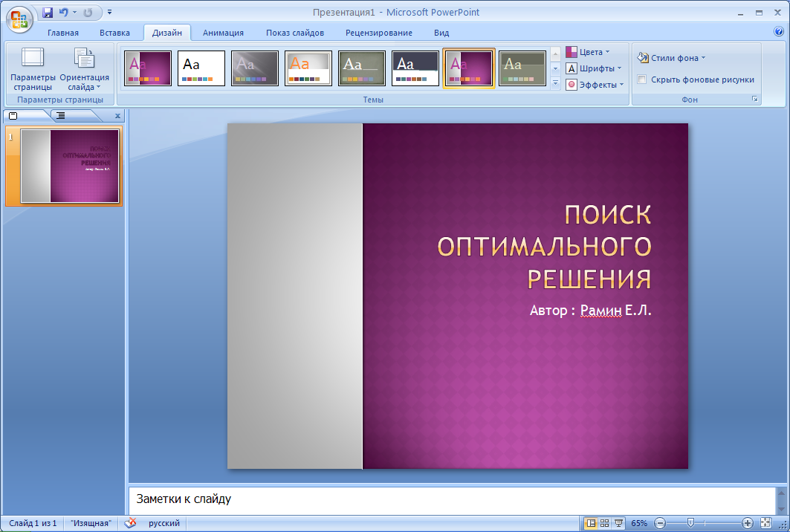Undo last action in quick toolbar
790x532 pixels.
tap(63, 13)
